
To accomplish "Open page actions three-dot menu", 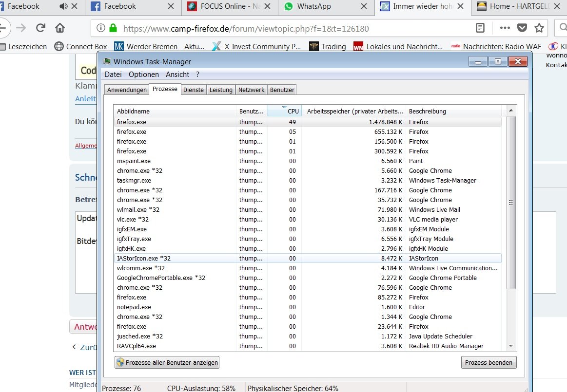I will [x=505, y=28].
